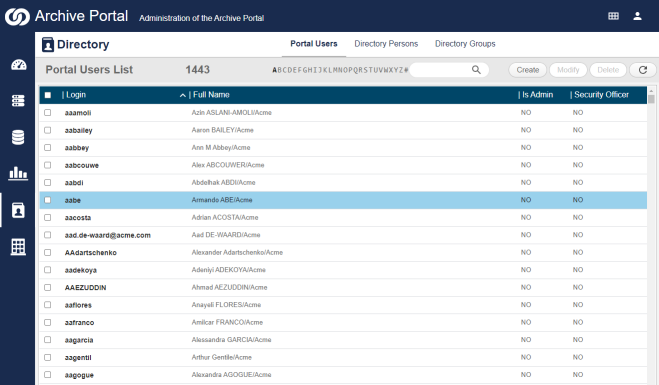Check the box for aabdi
659x385 pixels.
tap(47, 182)
